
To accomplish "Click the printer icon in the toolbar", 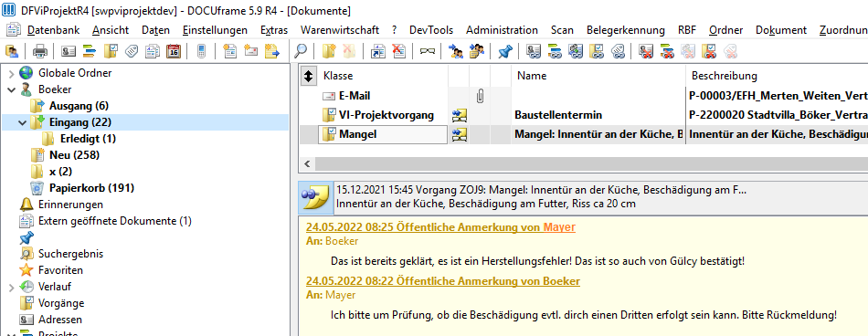I will [40, 52].
